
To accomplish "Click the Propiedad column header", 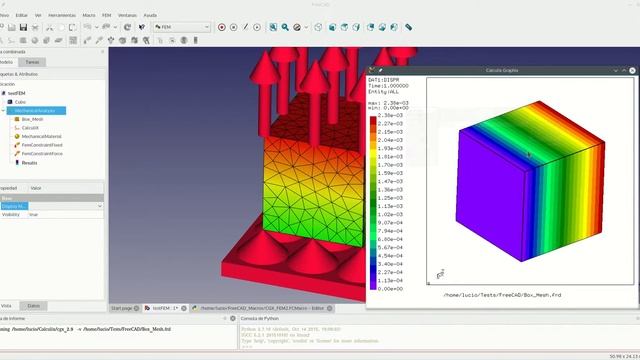I will tap(8, 188).
